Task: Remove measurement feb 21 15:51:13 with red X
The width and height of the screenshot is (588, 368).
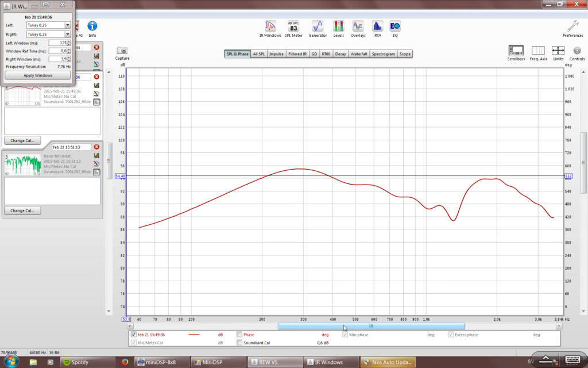Action: tap(96, 147)
